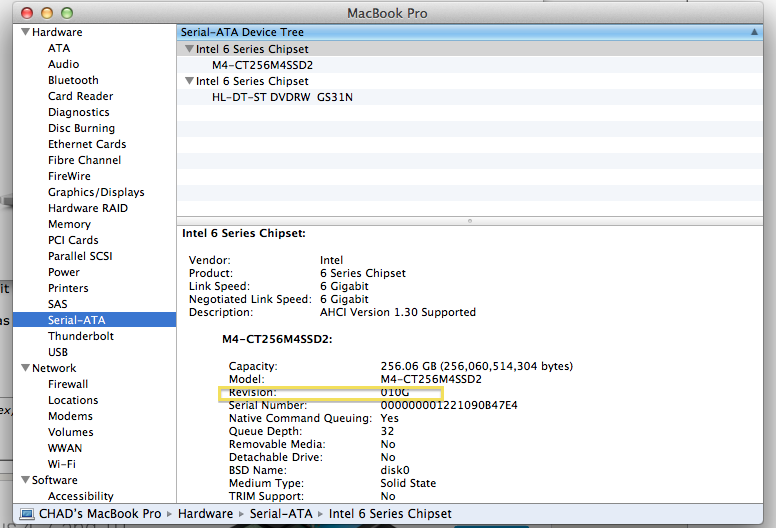Collapse the Software section triangle
The width and height of the screenshot is (776, 528).
tap(25, 480)
